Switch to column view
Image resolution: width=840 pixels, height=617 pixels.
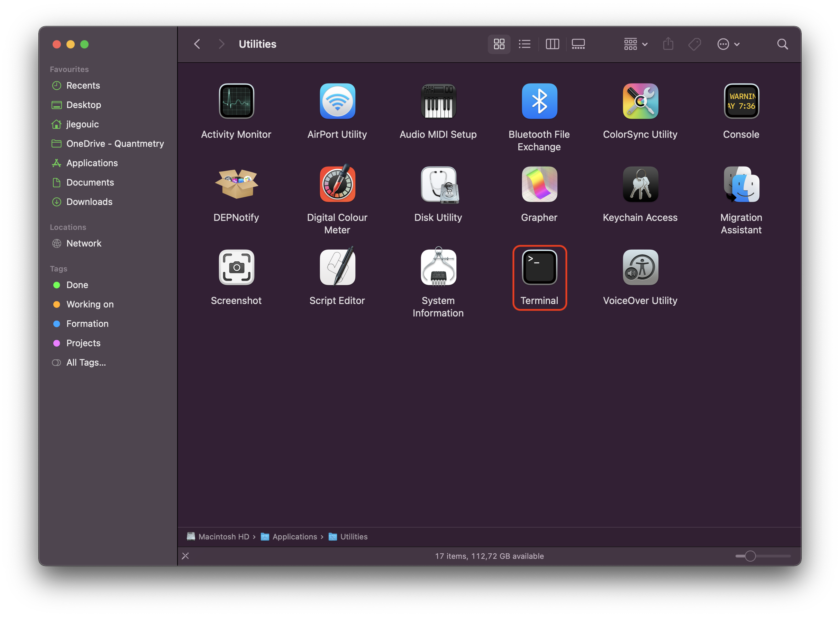(x=552, y=44)
